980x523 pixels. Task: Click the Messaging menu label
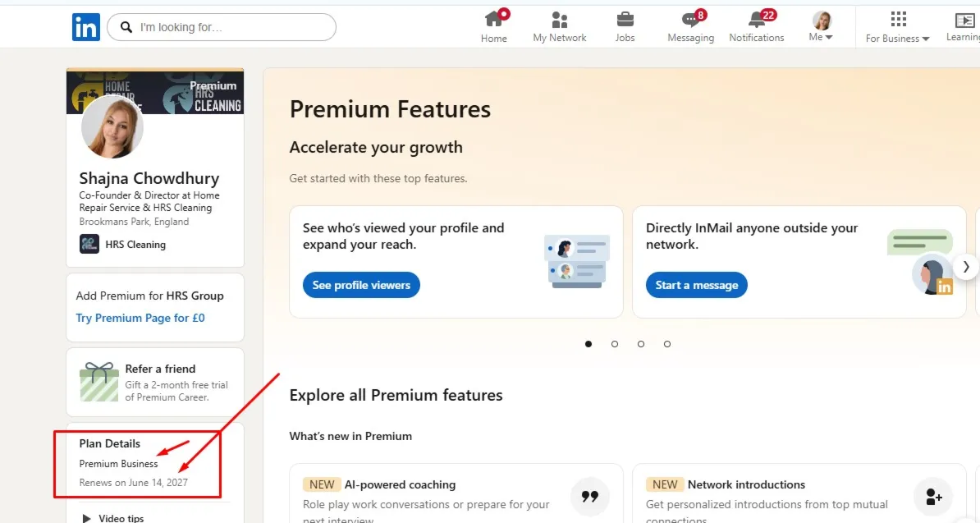(690, 38)
